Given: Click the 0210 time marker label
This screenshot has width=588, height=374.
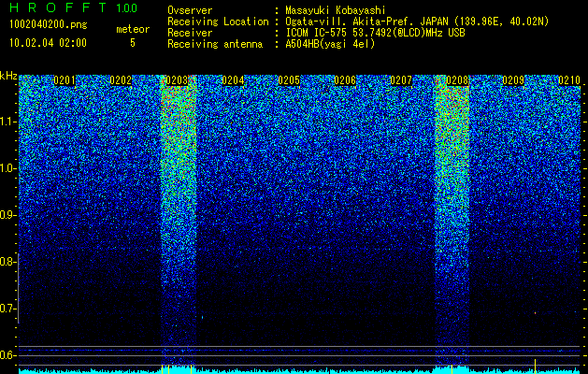Looking at the screenshot, I should pyautogui.click(x=569, y=80).
